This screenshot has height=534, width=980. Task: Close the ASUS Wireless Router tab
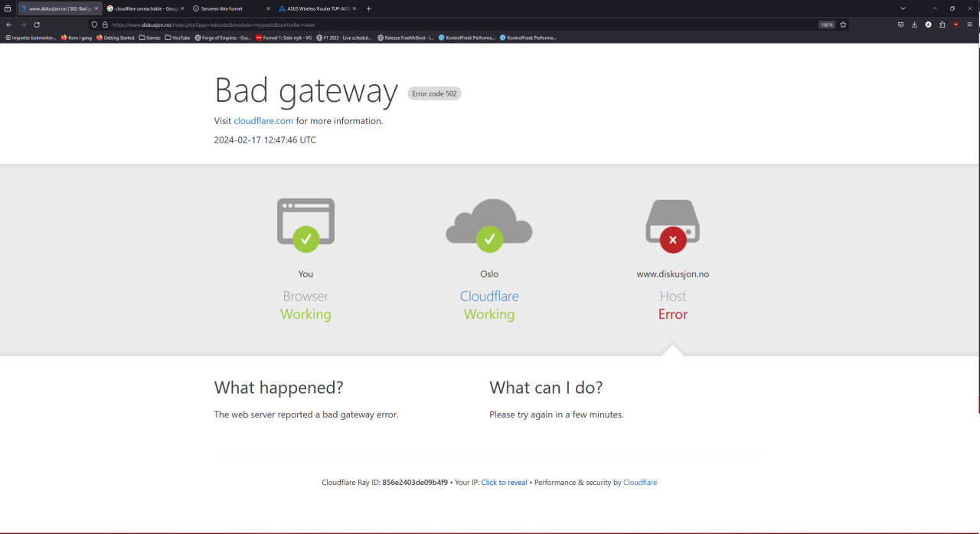click(354, 8)
